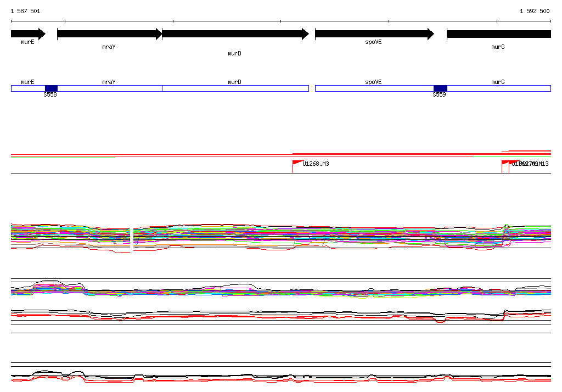Click murD label above blue segment track

pyautogui.click(x=235, y=82)
